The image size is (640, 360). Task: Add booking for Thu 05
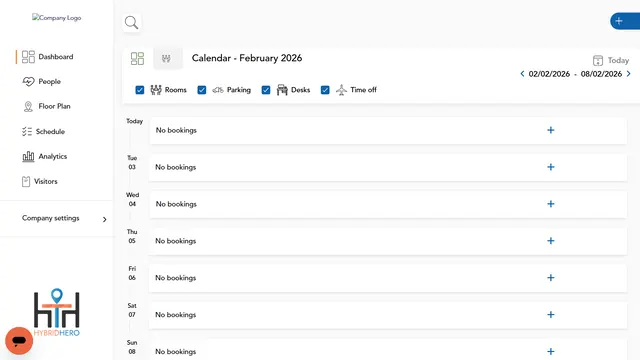tap(551, 241)
